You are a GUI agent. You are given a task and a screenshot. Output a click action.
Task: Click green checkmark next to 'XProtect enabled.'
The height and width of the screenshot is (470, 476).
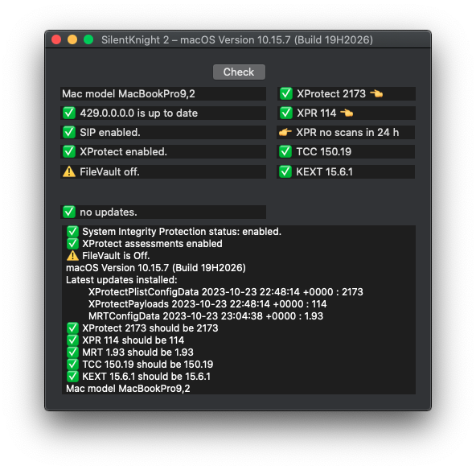(69, 151)
